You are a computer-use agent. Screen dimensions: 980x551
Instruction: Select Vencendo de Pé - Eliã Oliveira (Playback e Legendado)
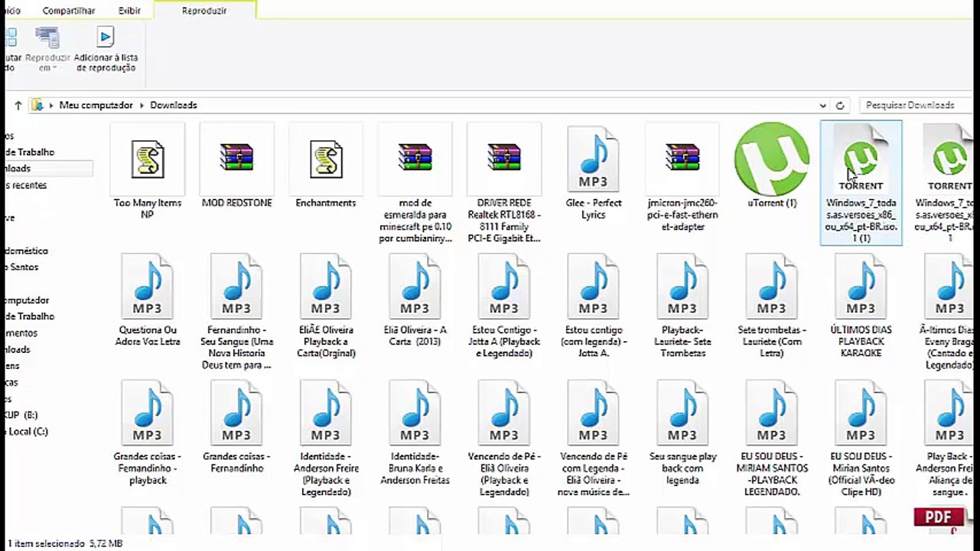[504, 412]
